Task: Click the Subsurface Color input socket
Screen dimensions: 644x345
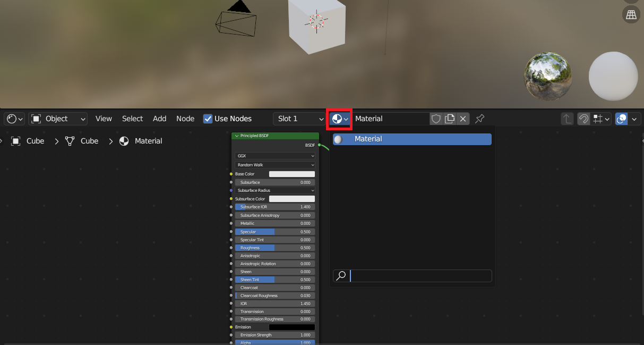Action: click(x=231, y=199)
